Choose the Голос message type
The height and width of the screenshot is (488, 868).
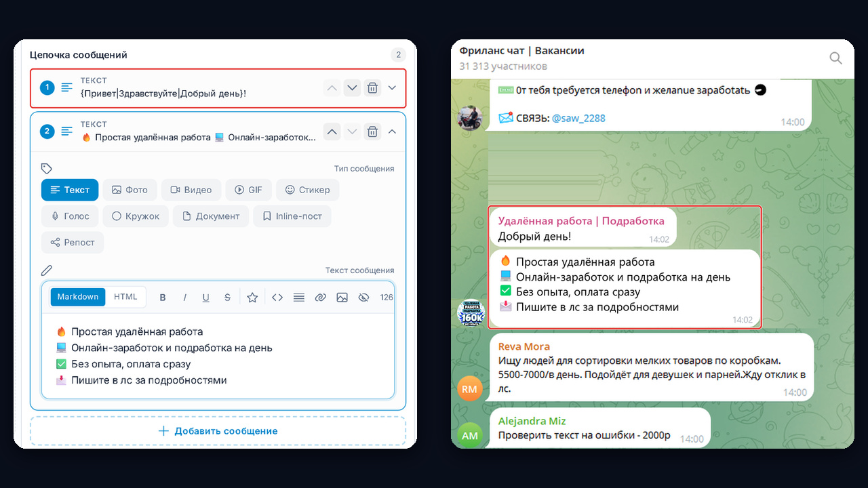(x=71, y=216)
